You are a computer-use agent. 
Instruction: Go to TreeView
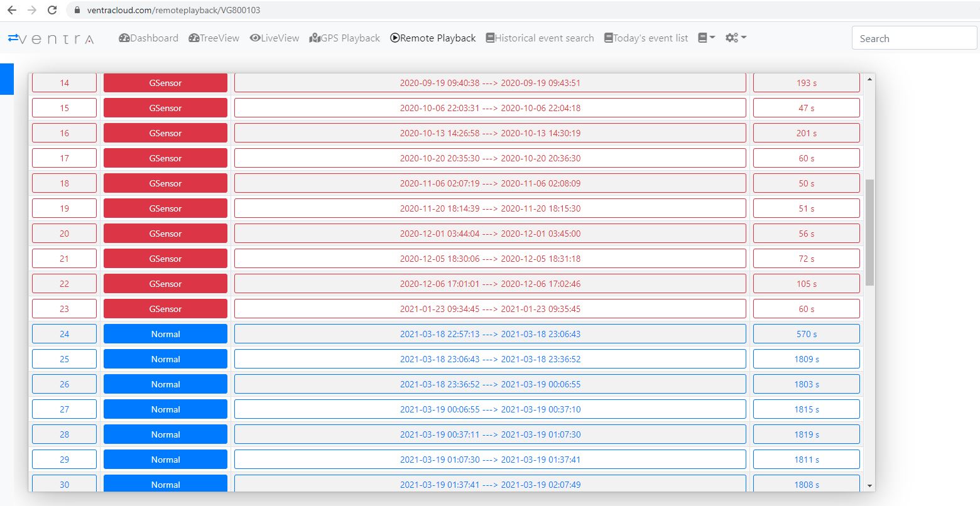[214, 38]
